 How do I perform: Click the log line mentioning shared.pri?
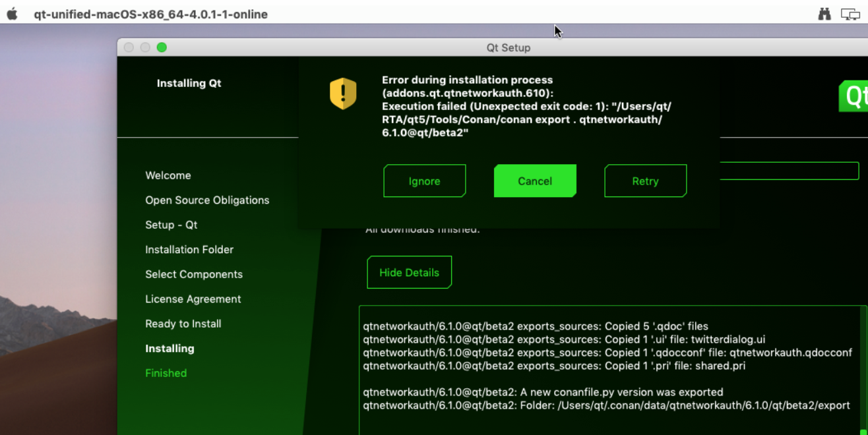[x=554, y=366]
